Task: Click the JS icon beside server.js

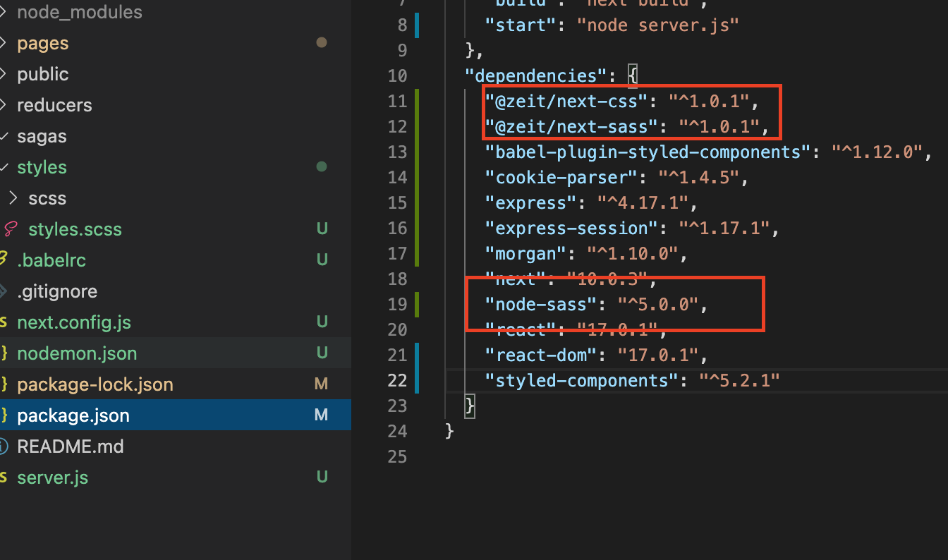Action: coord(3,477)
